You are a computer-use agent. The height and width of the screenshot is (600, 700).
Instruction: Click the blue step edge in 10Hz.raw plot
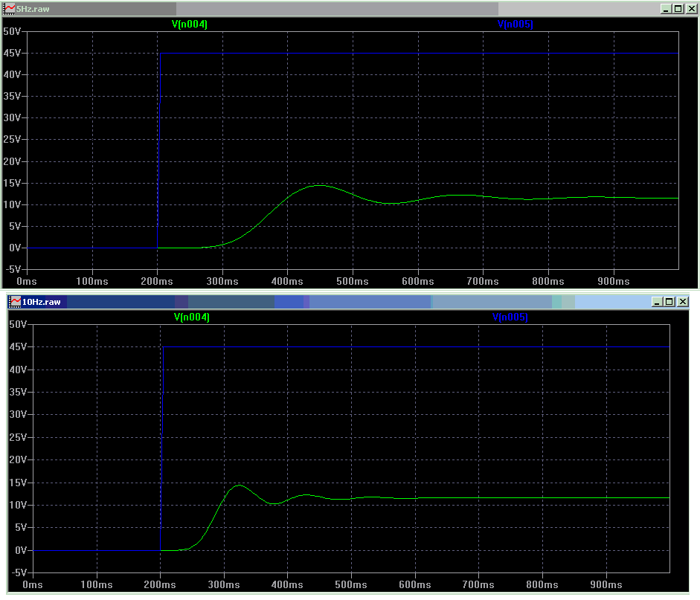[x=161, y=448]
